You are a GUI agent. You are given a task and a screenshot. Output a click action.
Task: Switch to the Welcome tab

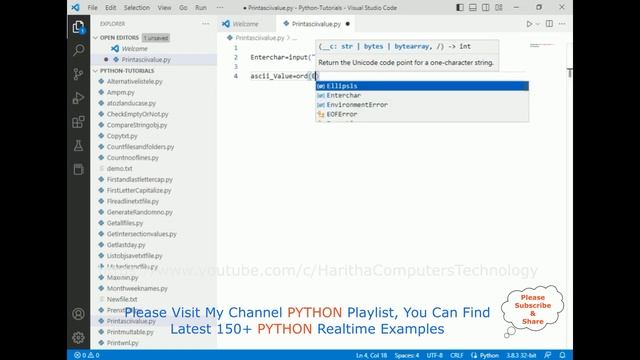pyautogui.click(x=246, y=24)
